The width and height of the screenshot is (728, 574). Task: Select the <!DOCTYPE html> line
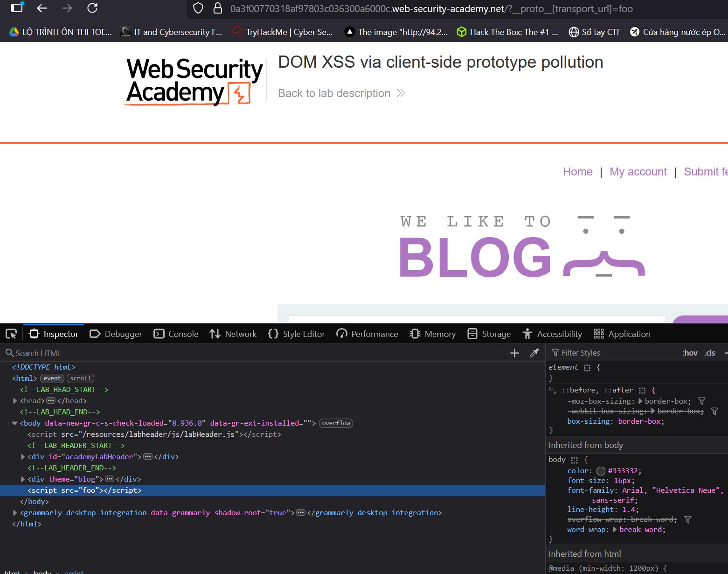pyautogui.click(x=43, y=367)
